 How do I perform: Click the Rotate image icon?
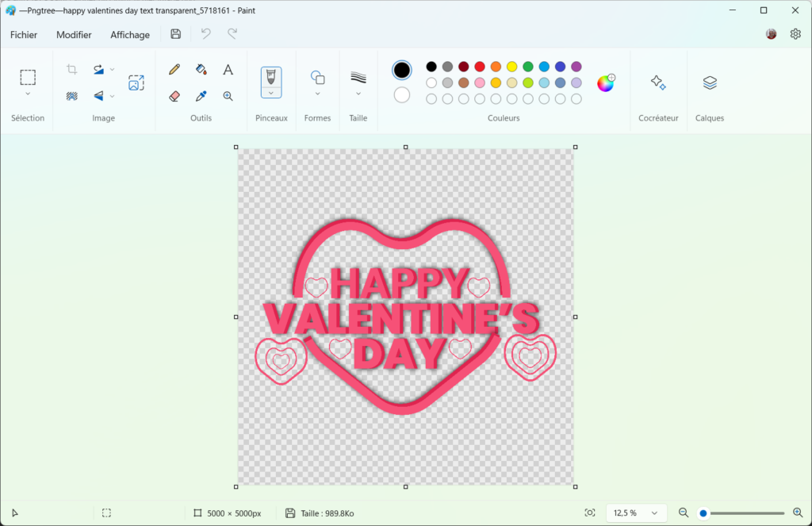(x=98, y=69)
